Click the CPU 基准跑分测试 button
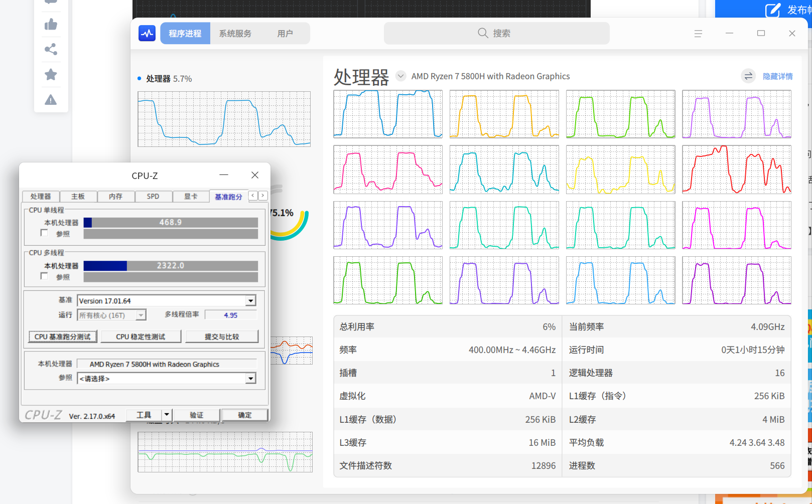The image size is (812, 504). [63, 337]
